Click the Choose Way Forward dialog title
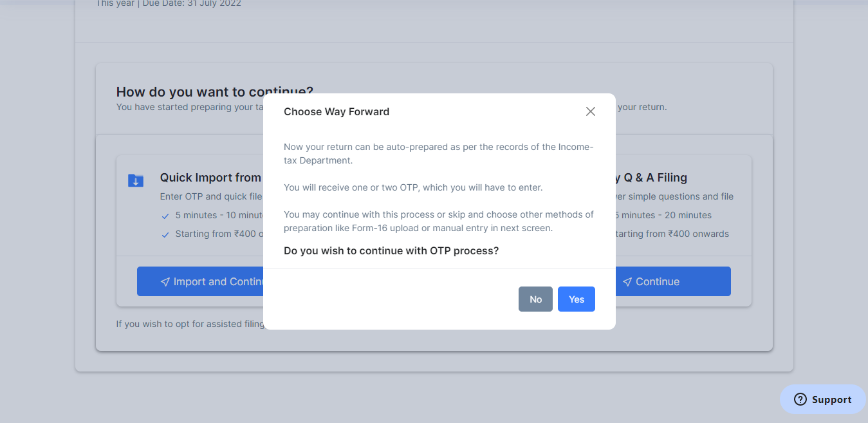868x423 pixels. tap(337, 111)
